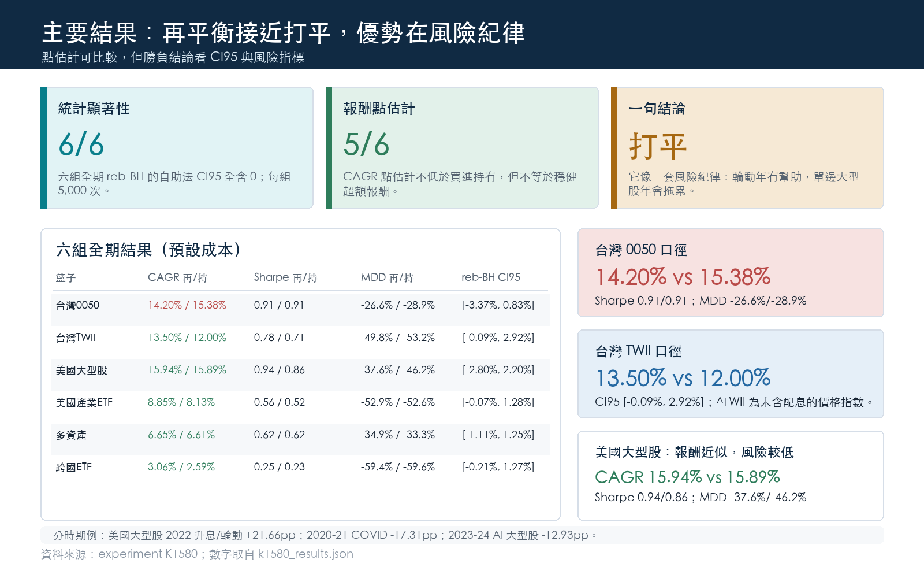Click the heading 美國大型股：報酬近似，風險較低

pos(694,452)
